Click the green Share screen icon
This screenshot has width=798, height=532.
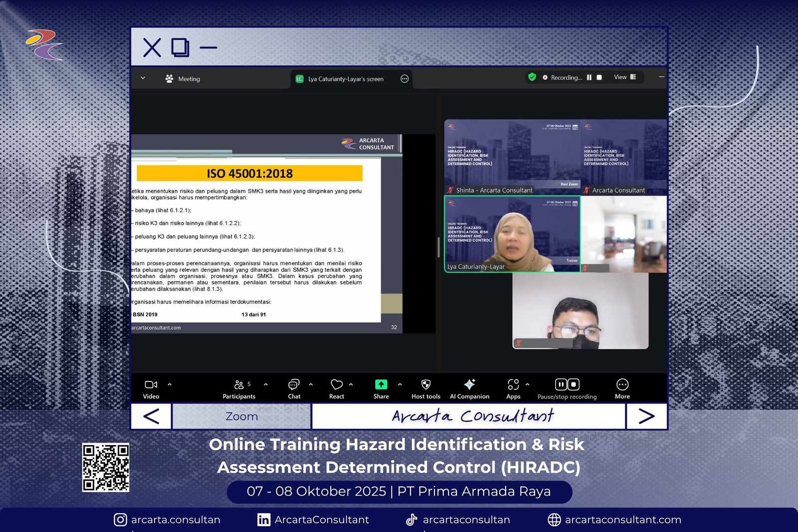point(381,385)
